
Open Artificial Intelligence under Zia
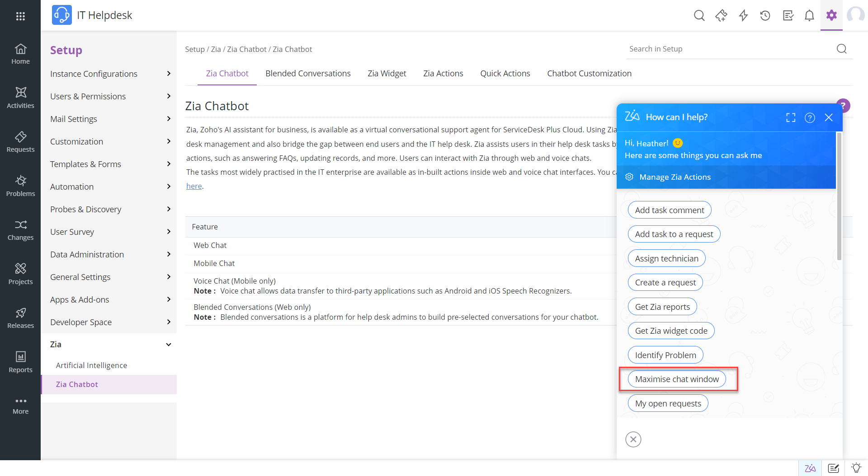point(91,365)
